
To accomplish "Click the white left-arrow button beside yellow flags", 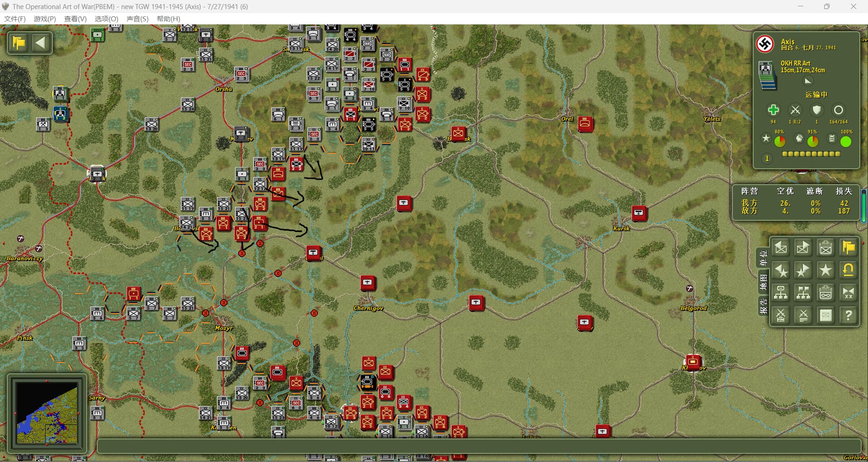I will (x=41, y=43).
